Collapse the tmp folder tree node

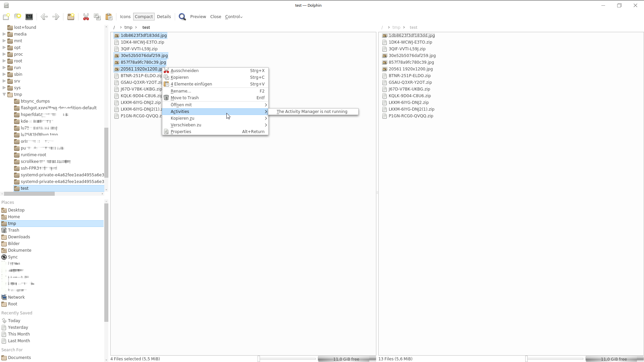tap(4, 95)
